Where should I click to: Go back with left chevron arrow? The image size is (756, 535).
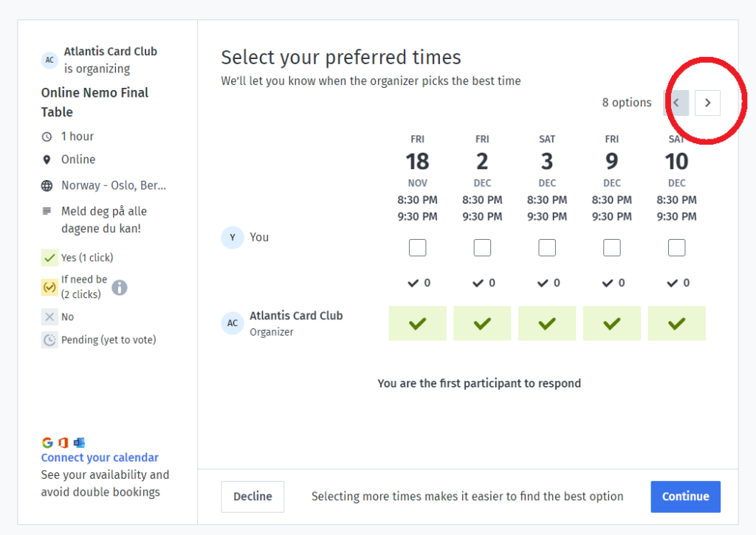pos(677,103)
